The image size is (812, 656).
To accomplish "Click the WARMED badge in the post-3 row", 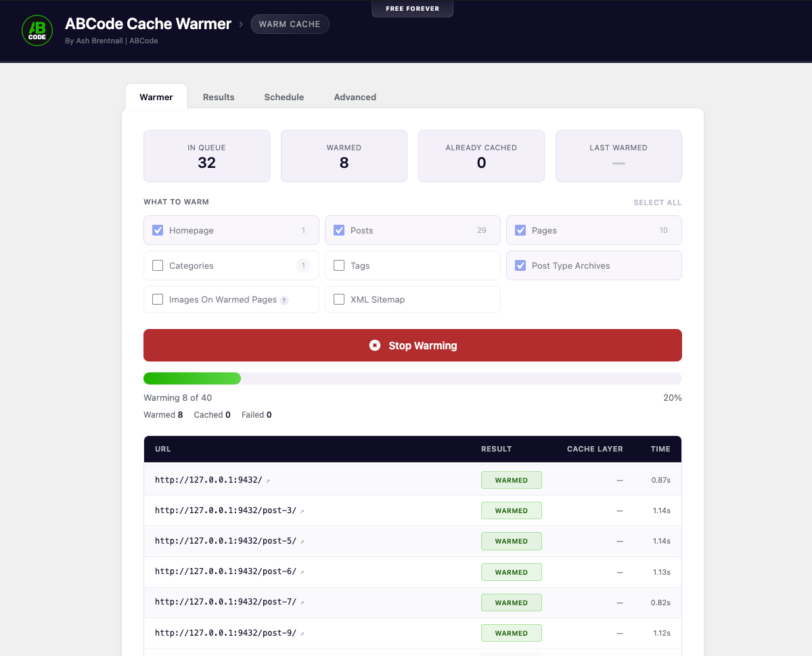I will 512,510.
